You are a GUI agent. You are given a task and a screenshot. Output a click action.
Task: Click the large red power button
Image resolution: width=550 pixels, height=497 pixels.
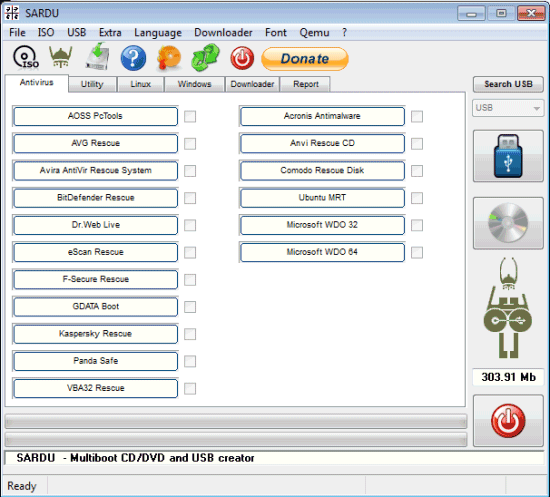508,421
